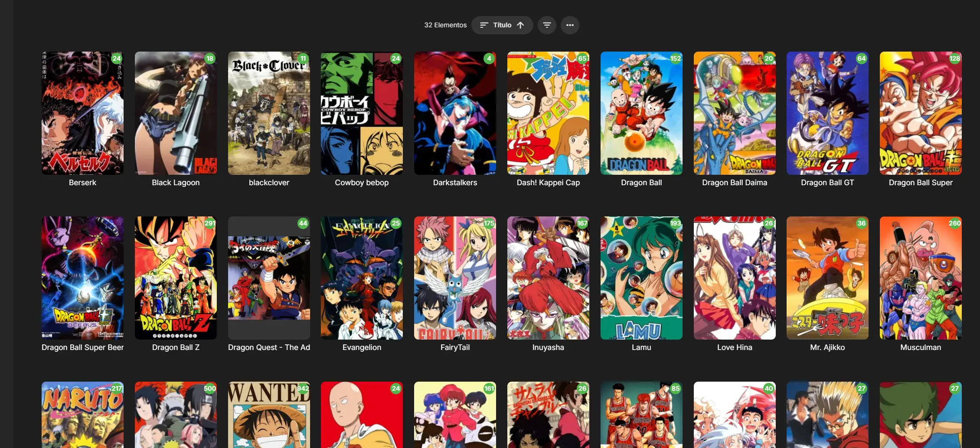This screenshot has width=980, height=448.
Task: Open the WANTED One Piece poster
Action: pos(269,415)
